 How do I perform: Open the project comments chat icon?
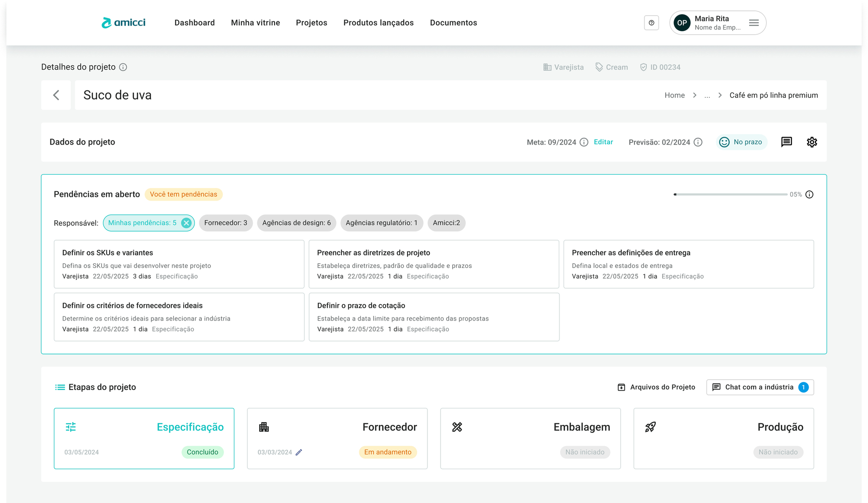[786, 142]
